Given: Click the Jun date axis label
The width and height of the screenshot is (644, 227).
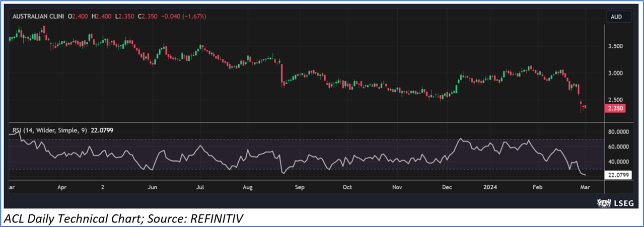Looking at the screenshot, I should pos(153,187).
